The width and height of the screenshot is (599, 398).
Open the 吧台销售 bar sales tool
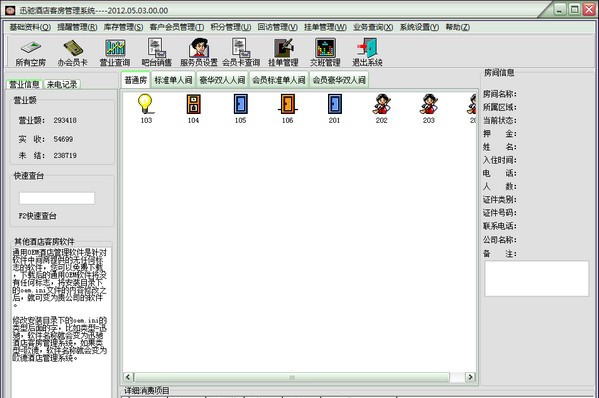(157, 52)
